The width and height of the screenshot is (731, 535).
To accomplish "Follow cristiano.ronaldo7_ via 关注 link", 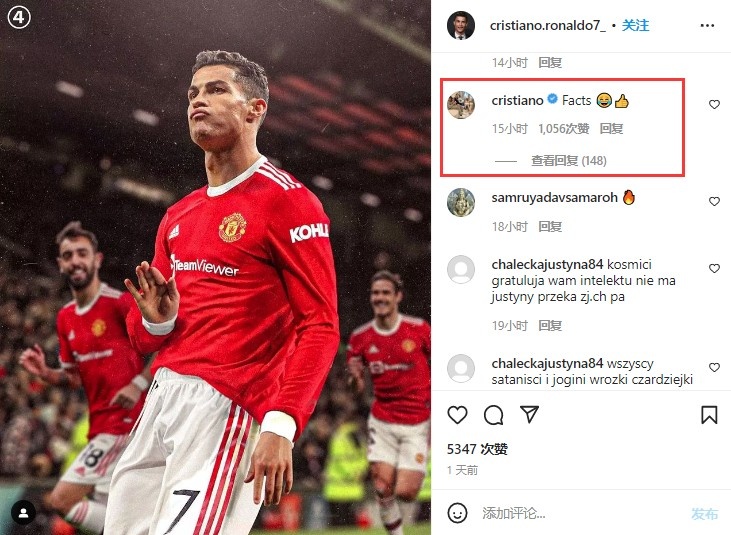I will click(x=635, y=25).
